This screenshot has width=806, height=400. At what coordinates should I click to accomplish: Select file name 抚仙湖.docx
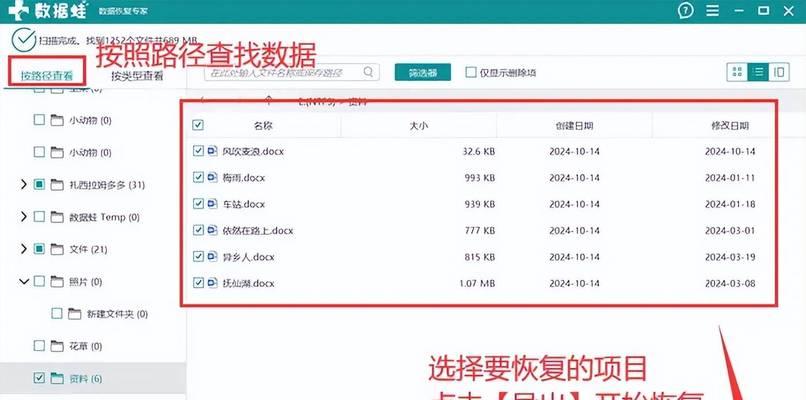tap(248, 283)
